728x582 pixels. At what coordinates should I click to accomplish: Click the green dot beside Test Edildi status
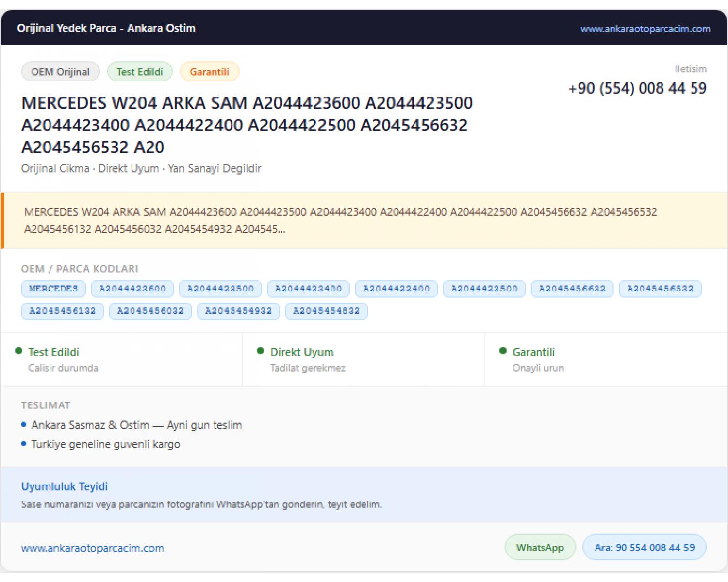coord(19,351)
